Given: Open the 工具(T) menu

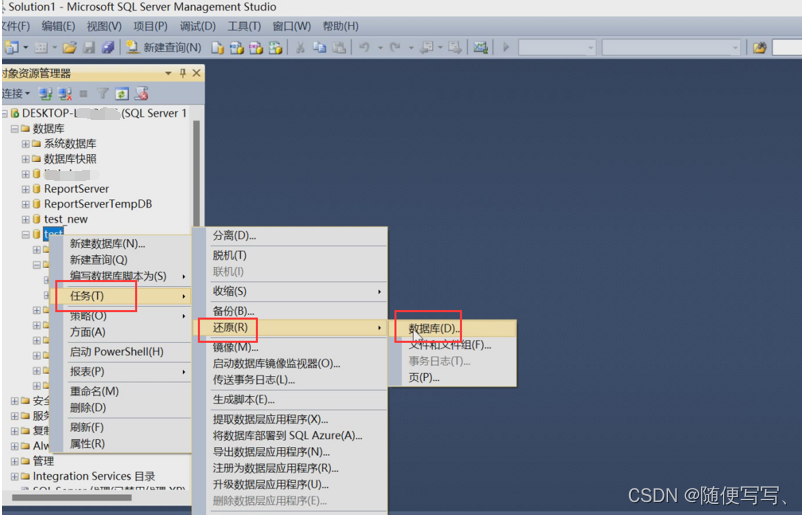Looking at the screenshot, I should tap(244, 26).
